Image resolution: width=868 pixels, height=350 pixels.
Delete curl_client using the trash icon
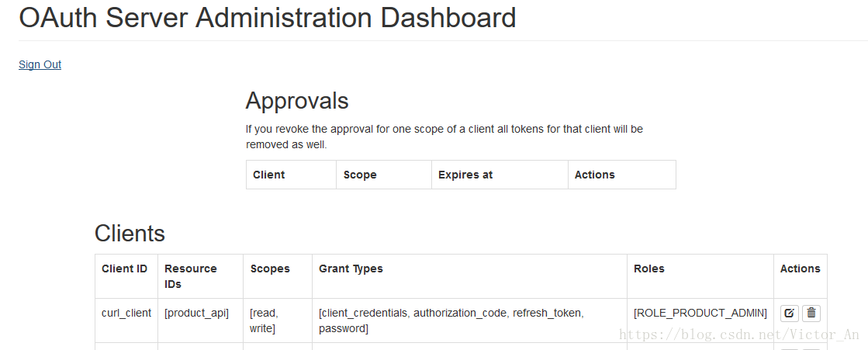(811, 314)
